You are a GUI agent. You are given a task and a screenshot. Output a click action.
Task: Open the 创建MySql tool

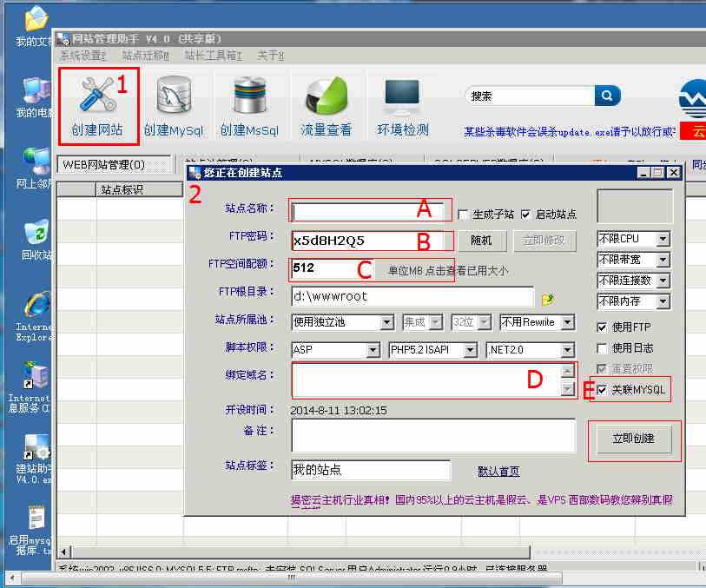click(x=173, y=106)
